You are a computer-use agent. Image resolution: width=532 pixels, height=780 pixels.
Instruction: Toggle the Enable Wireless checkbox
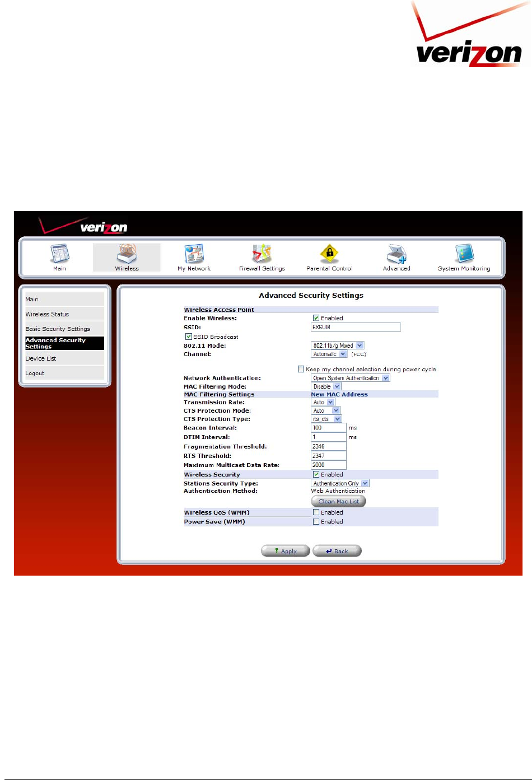tap(316, 318)
